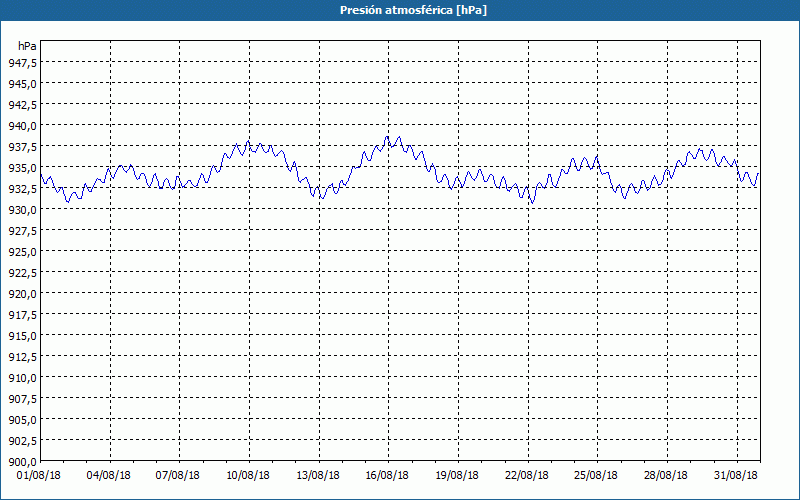The image size is (800, 500).
Task: Click the 10/08/18 date label
Action: 248,475
